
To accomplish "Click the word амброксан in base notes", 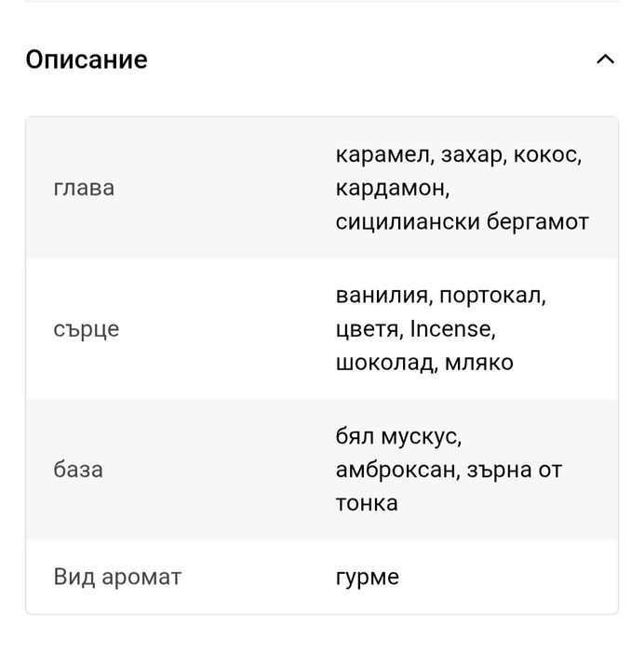I will [396, 470].
